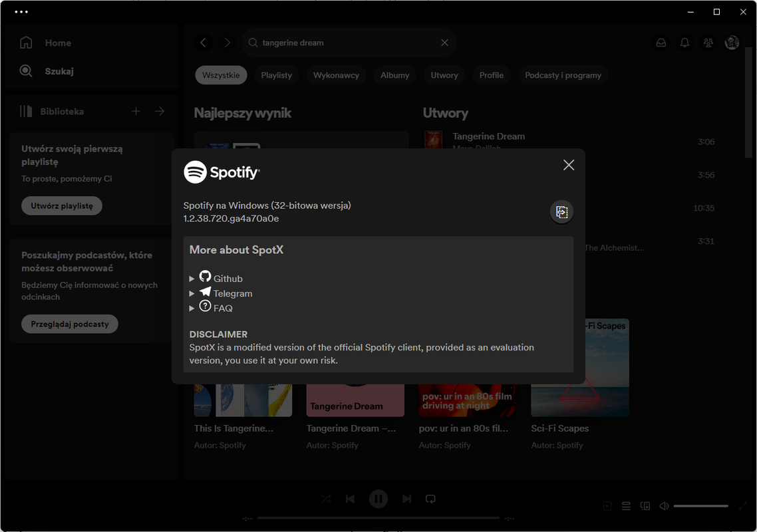Enter full screen with the expand icon

(x=742, y=506)
